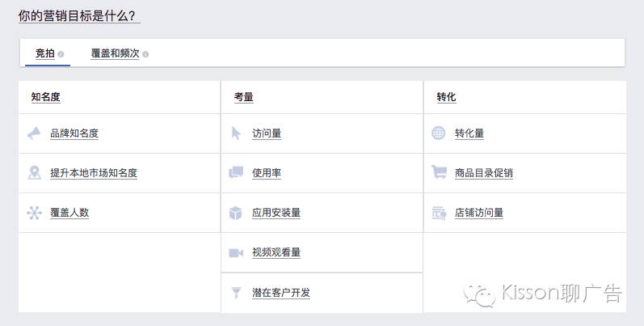Click the storefront icon for 店铺访问量
The width and height of the screenshot is (644, 326).
439,213
